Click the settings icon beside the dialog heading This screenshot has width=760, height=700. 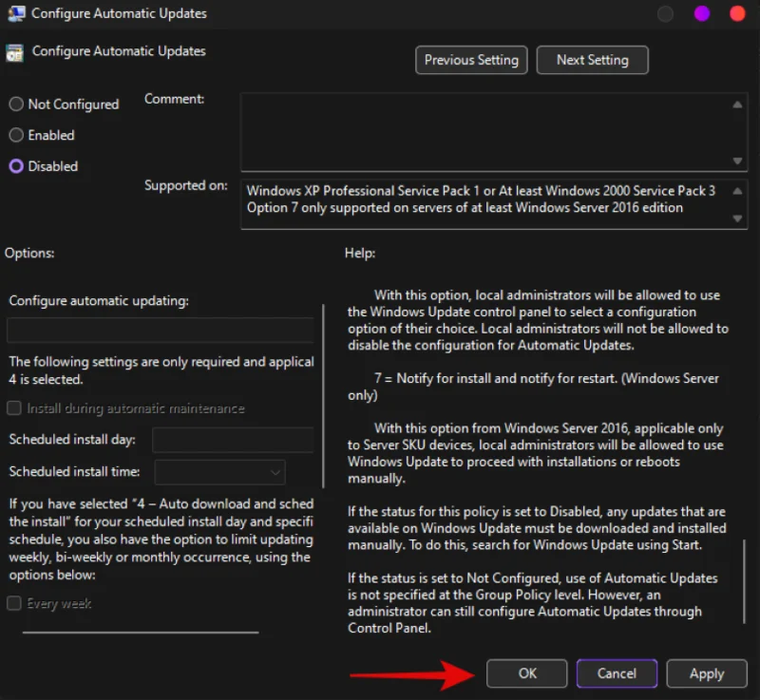click(13, 51)
